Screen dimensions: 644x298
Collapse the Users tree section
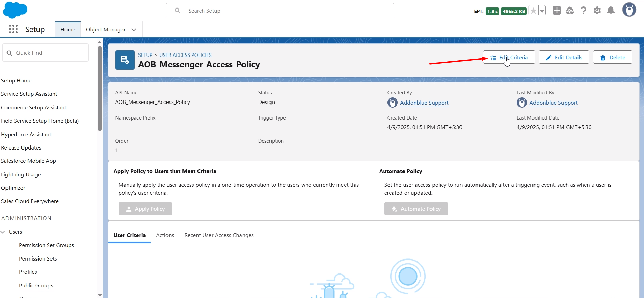(x=3, y=232)
